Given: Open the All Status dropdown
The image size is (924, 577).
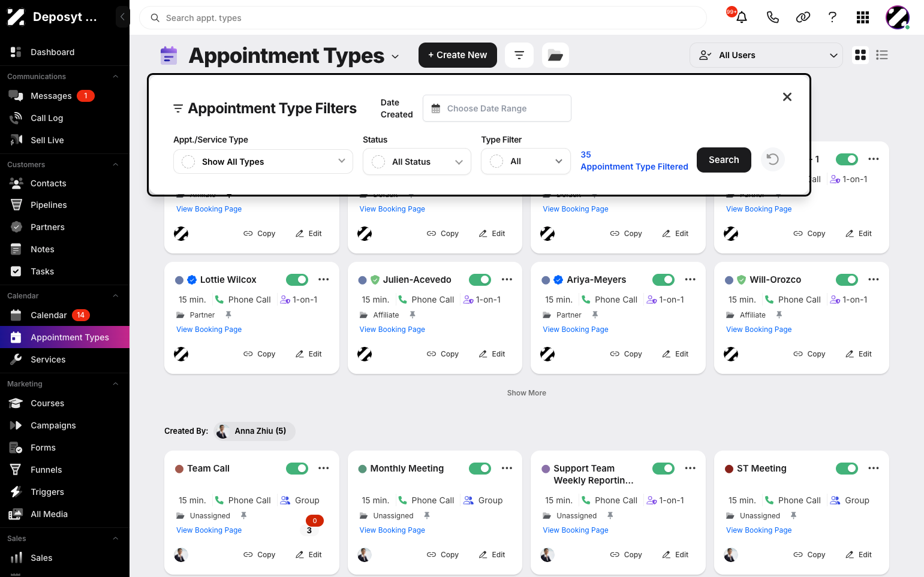Looking at the screenshot, I should point(417,162).
